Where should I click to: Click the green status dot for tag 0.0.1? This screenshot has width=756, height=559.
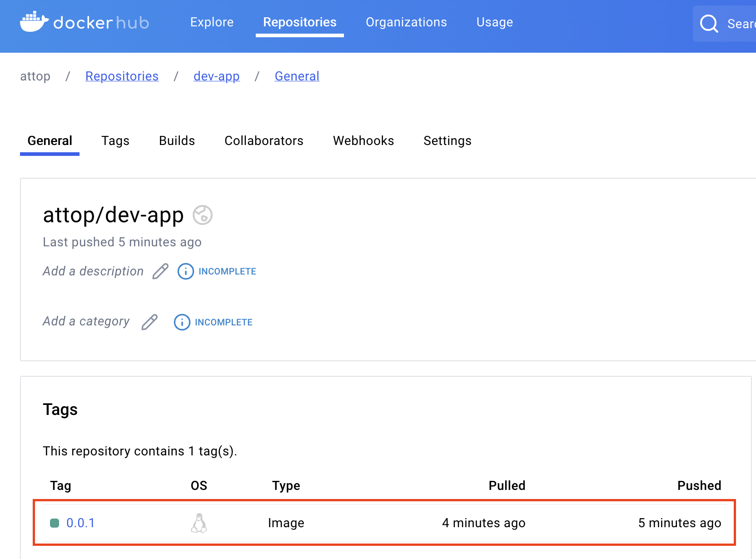tap(55, 523)
